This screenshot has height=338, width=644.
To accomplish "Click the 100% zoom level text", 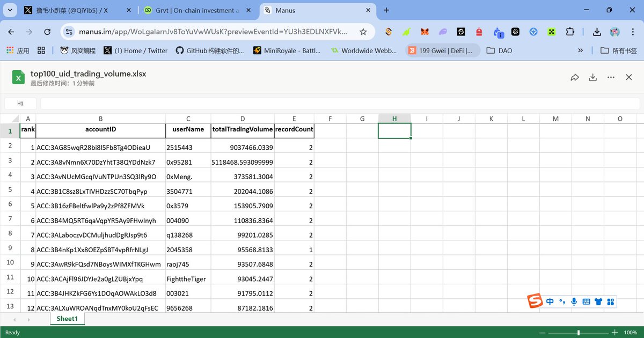I will click(630, 333).
